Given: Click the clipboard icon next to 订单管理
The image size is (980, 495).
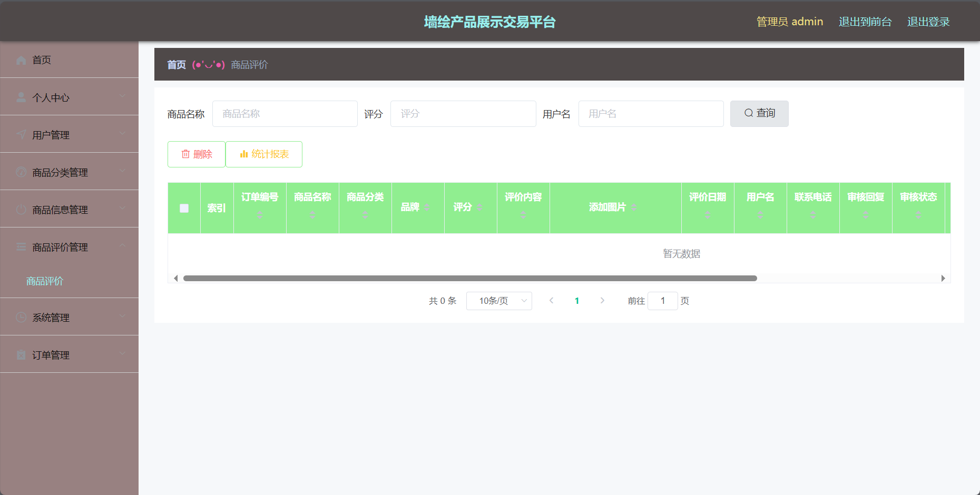Looking at the screenshot, I should pyautogui.click(x=21, y=355).
